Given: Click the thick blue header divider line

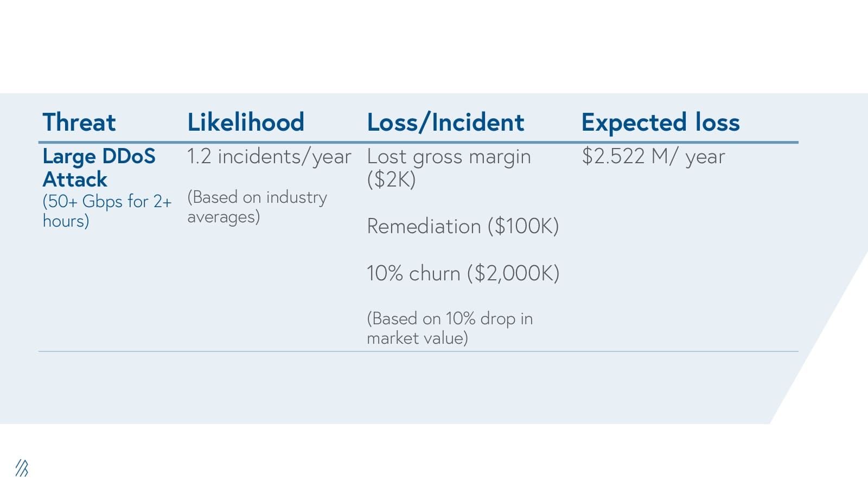Looking at the screenshot, I should [x=418, y=142].
